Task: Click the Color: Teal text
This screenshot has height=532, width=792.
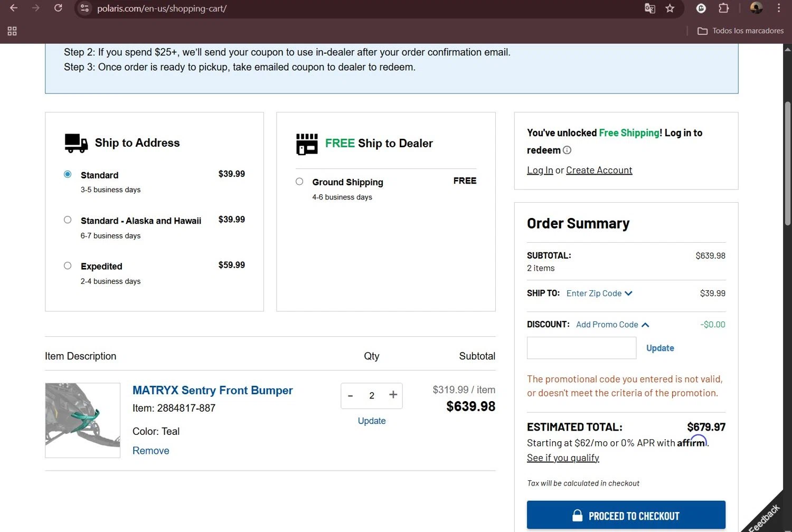Action: coord(156,431)
